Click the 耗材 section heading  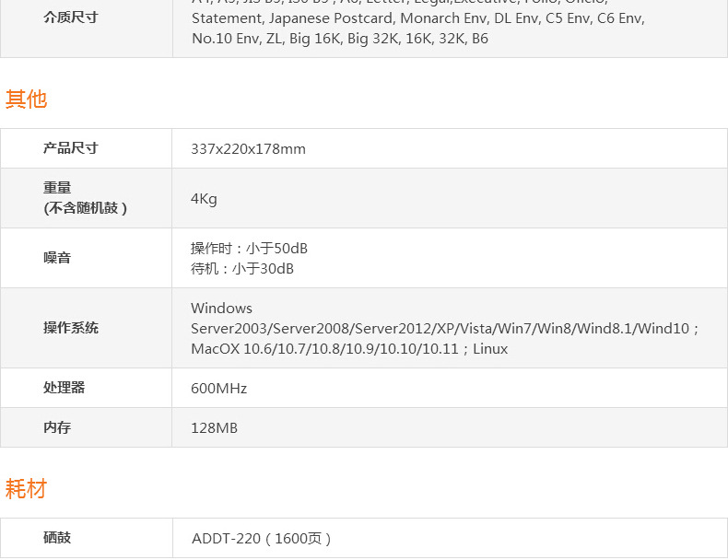coord(26,489)
